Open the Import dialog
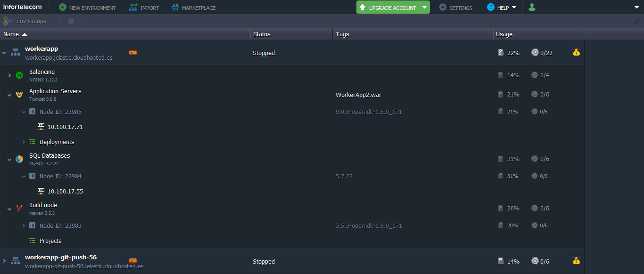The width and height of the screenshot is (644, 274). (144, 8)
